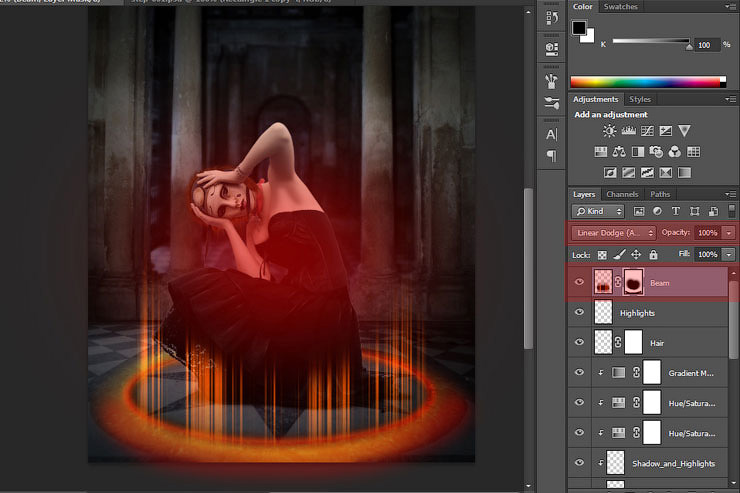Switch to the Channels tab

click(x=622, y=194)
